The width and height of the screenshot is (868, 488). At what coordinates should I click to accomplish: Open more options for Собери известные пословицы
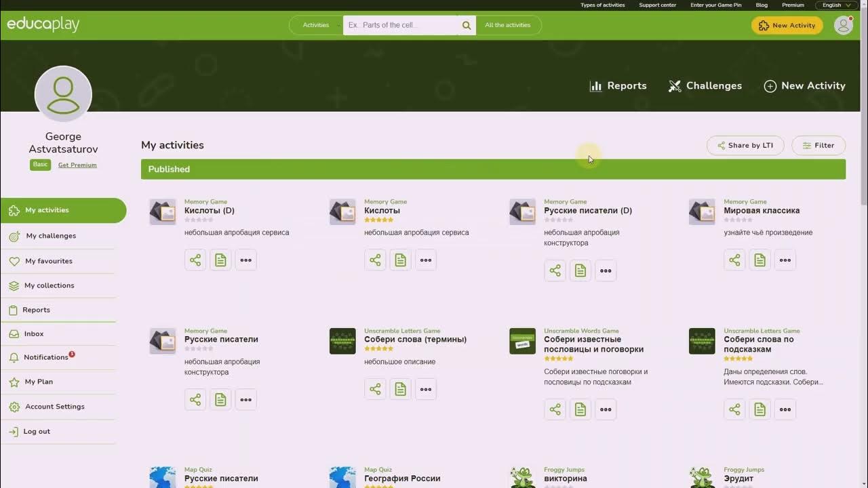point(605,409)
